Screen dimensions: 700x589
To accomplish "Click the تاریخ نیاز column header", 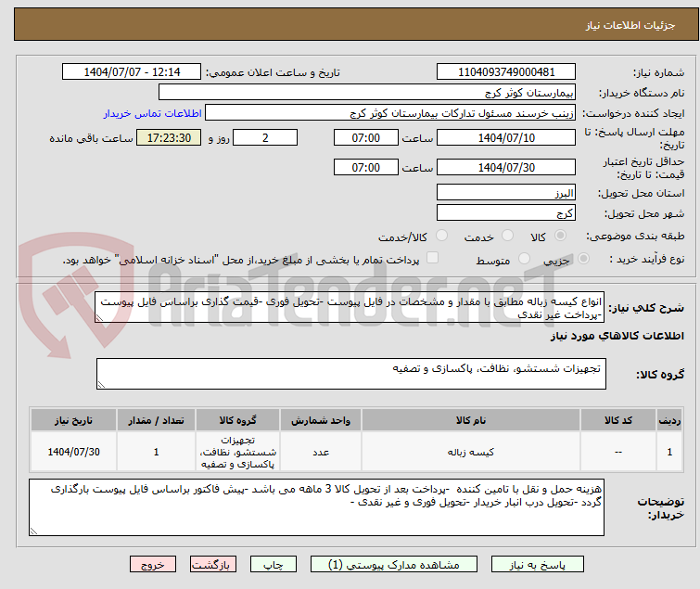I will 73,420.
